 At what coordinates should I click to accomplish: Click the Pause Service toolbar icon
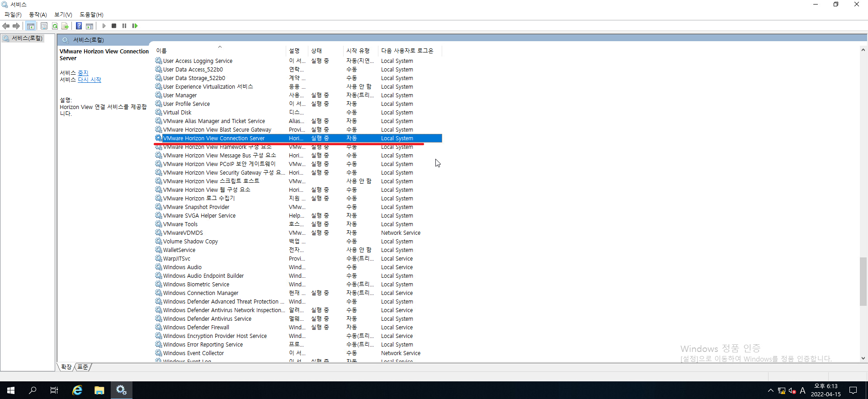(124, 26)
